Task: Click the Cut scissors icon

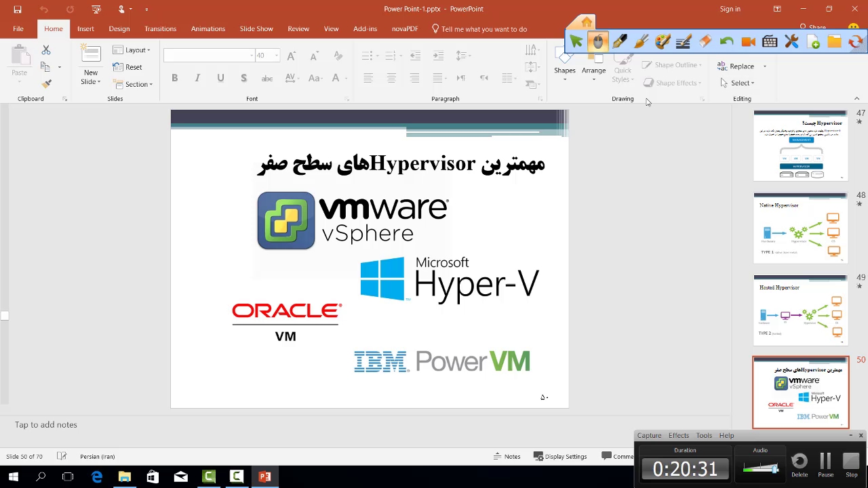Action: pos(46,50)
